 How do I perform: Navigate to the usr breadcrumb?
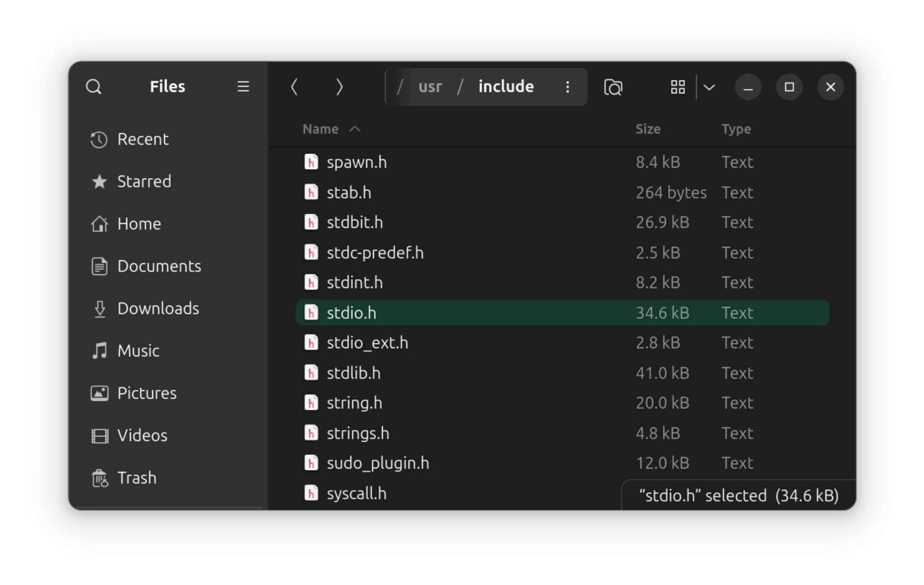[x=430, y=87]
